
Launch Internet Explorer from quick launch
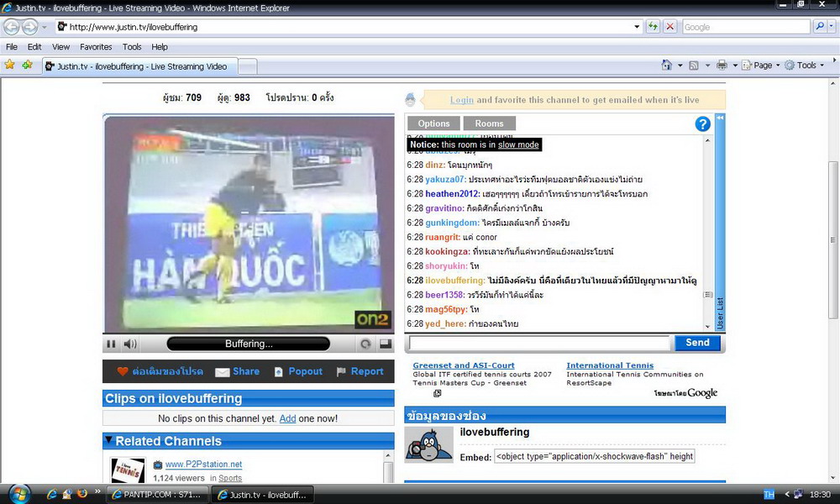tap(51, 494)
